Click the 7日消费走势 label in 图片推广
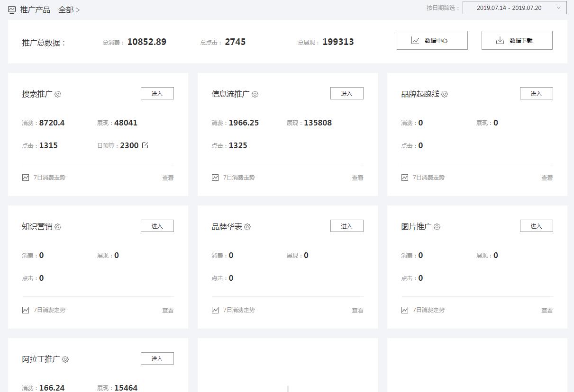This screenshot has height=392, width=574. (428, 310)
